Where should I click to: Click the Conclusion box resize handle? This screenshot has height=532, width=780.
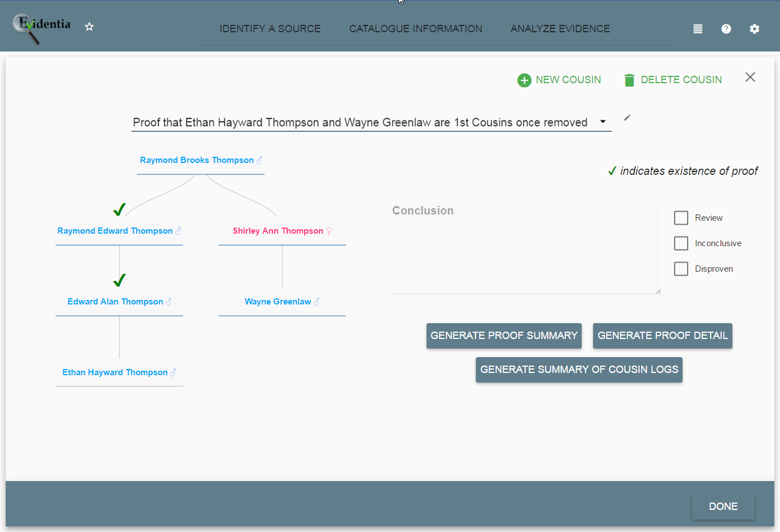click(x=658, y=291)
